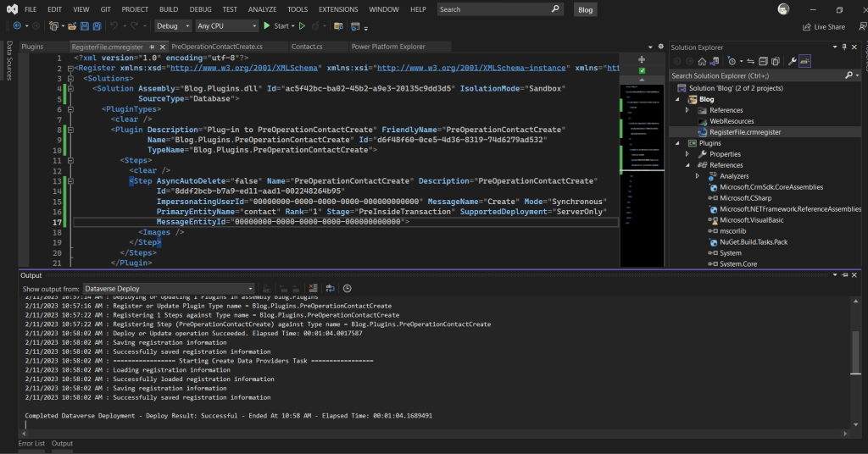
Task: Click Collapse All icon in Solution Explorer
Action: click(x=763, y=61)
